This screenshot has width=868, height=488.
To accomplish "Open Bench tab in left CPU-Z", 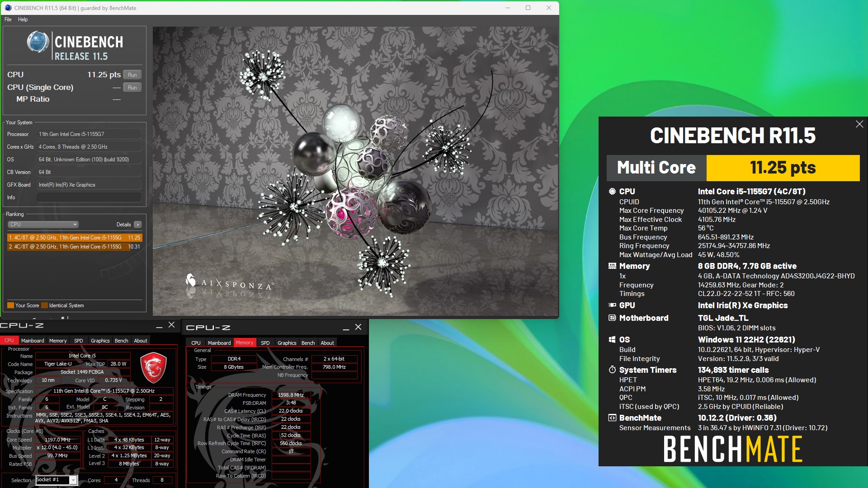I will click(121, 341).
